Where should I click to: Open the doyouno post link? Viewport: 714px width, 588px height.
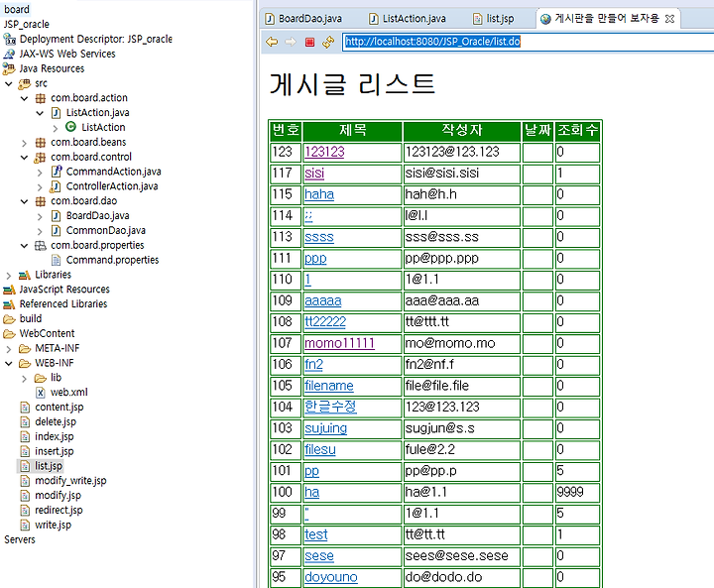(x=331, y=577)
